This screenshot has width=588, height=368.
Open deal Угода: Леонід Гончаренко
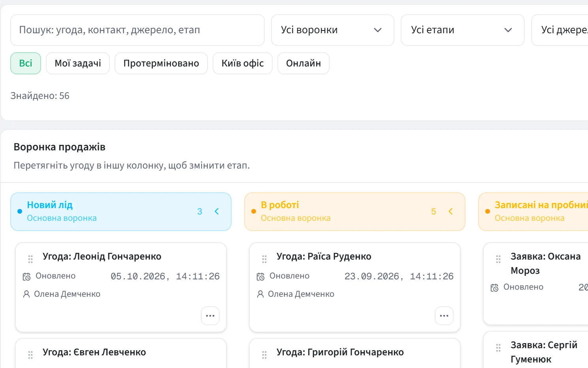coord(102,256)
